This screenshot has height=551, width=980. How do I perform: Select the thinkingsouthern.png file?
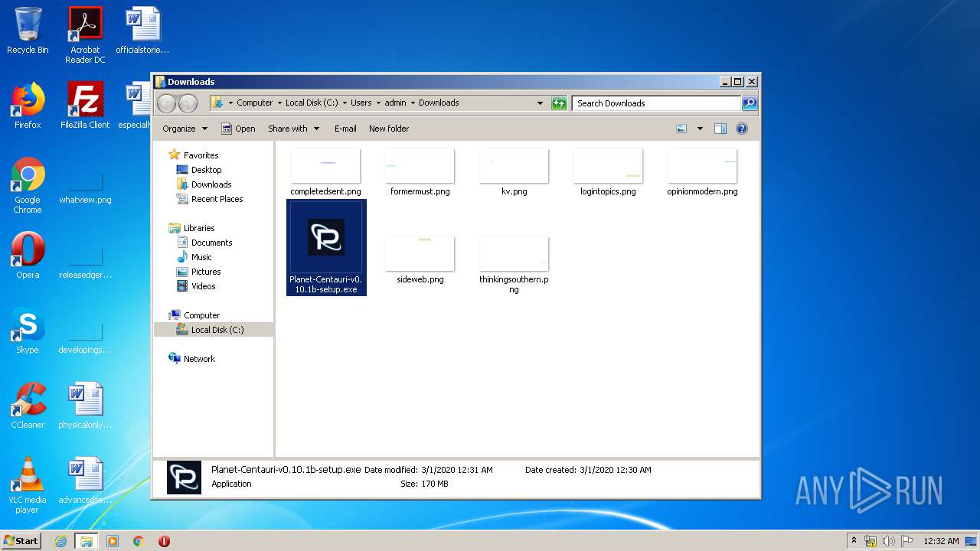[514, 265]
